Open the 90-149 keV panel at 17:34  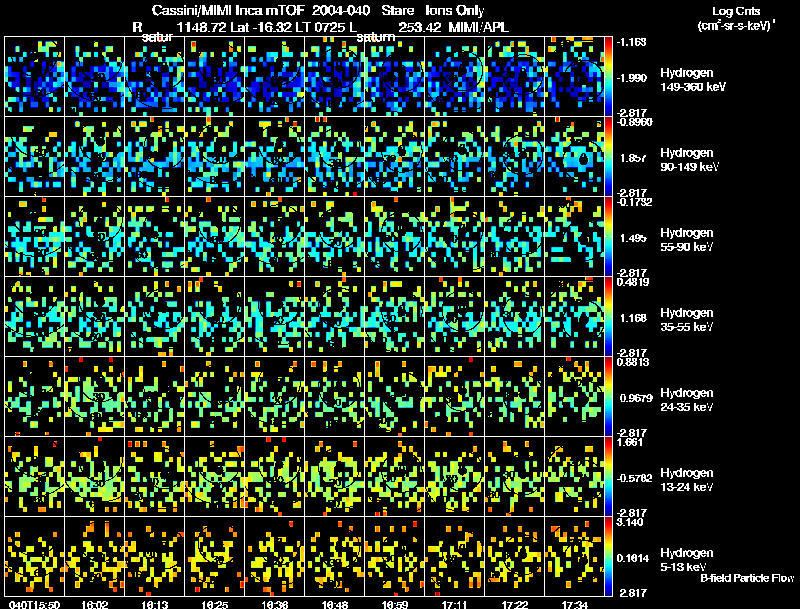pos(574,157)
